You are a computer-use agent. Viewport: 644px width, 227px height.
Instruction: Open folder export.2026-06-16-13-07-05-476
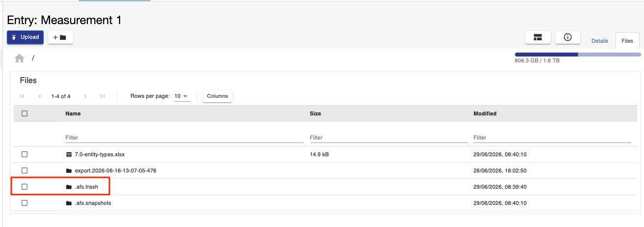tap(115, 170)
